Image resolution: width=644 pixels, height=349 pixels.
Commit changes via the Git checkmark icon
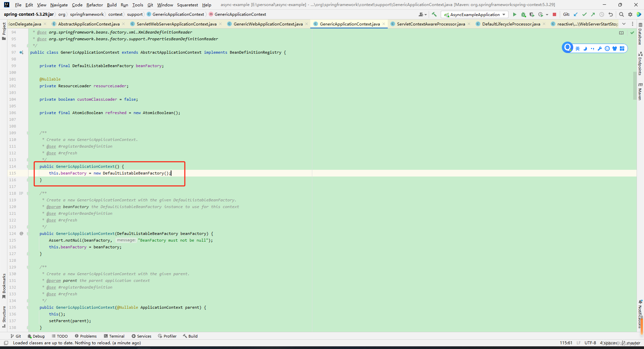(585, 14)
